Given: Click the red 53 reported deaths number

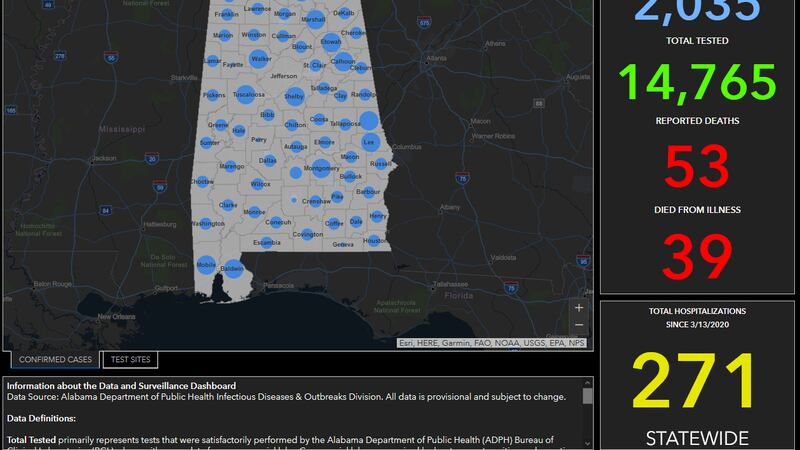Looking at the screenshot, I should (x=697, y=165).
